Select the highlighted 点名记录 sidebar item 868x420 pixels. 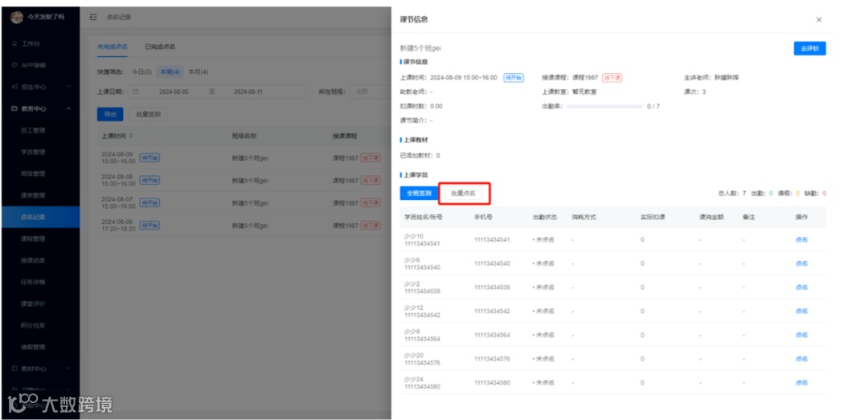40,217
